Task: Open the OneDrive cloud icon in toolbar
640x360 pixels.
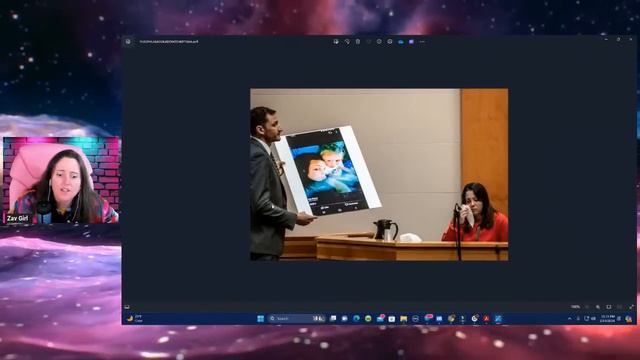Action: (x=401, y=42)
